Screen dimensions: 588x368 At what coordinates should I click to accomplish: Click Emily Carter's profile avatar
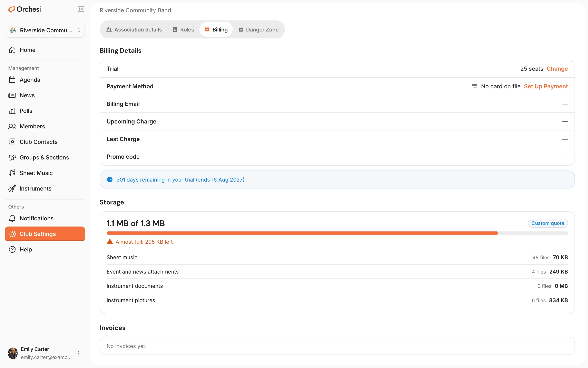13,353
